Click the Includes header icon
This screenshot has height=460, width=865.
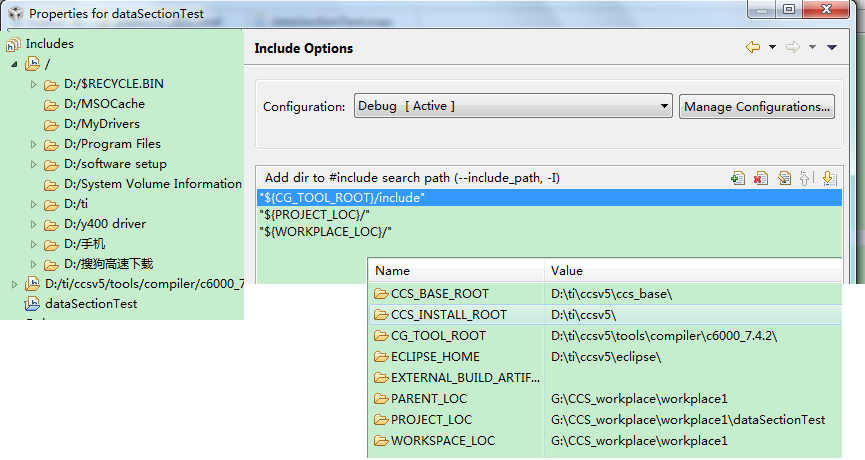[13, 44]
